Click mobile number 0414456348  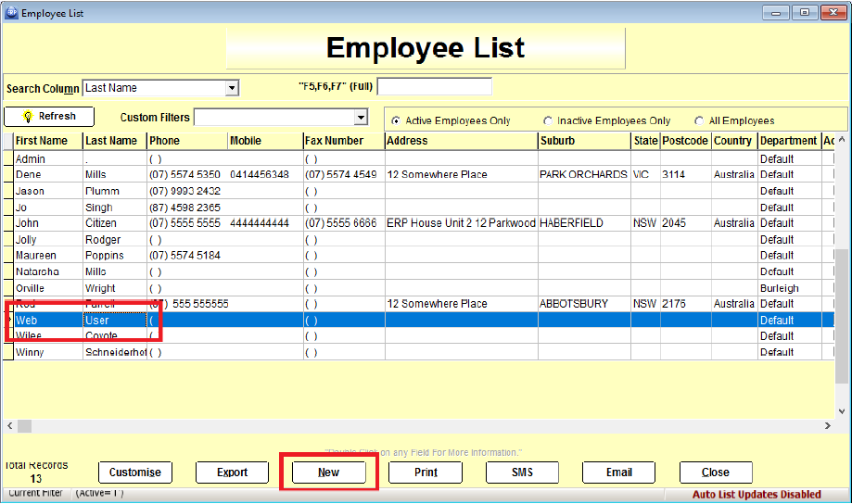point(265,174)
